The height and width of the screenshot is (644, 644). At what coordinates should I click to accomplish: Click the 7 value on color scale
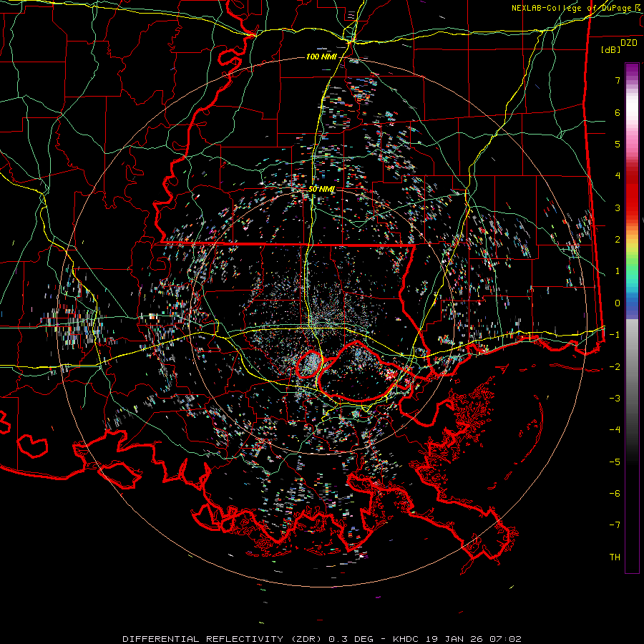tap(618, 80)
